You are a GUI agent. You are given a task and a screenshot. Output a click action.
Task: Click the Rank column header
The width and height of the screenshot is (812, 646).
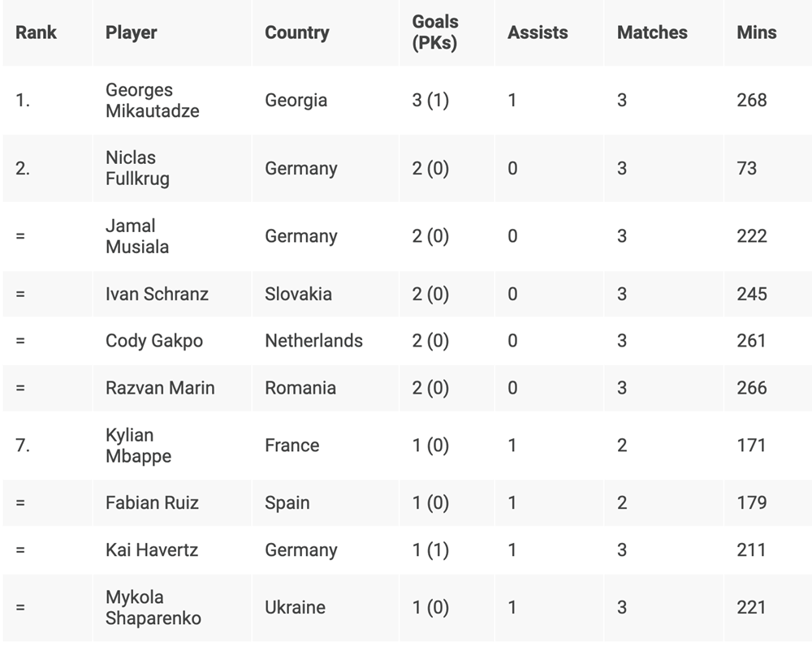[36, 32]
